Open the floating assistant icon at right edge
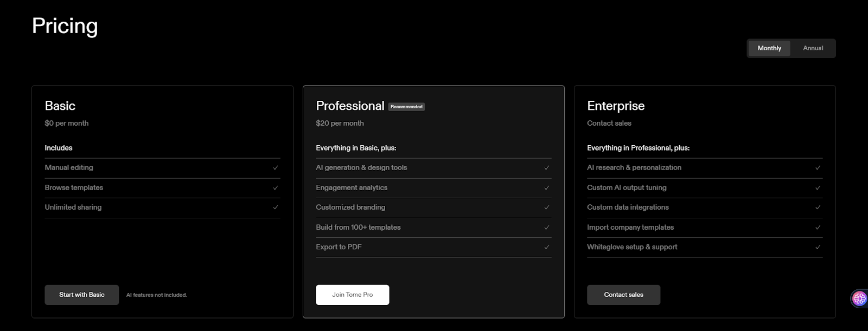 point(860,298)
